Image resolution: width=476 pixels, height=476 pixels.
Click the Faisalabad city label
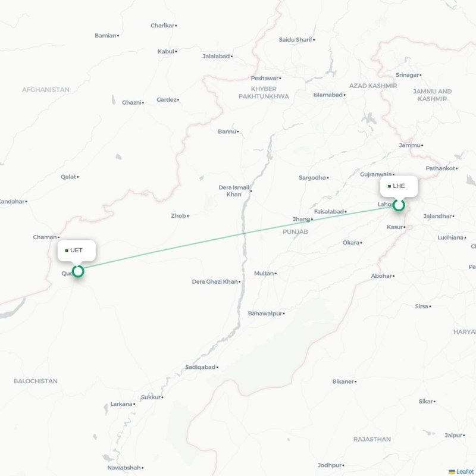point(329,211)
